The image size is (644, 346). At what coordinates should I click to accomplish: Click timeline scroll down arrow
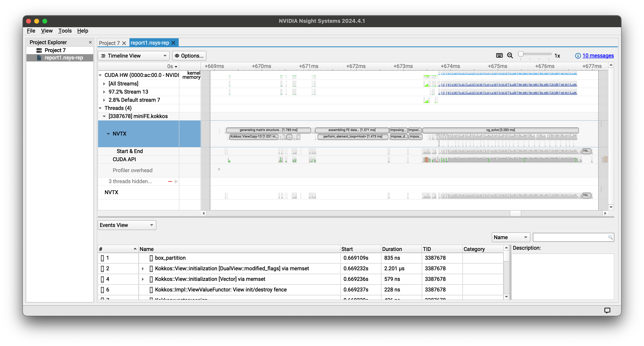click(611, 207)
